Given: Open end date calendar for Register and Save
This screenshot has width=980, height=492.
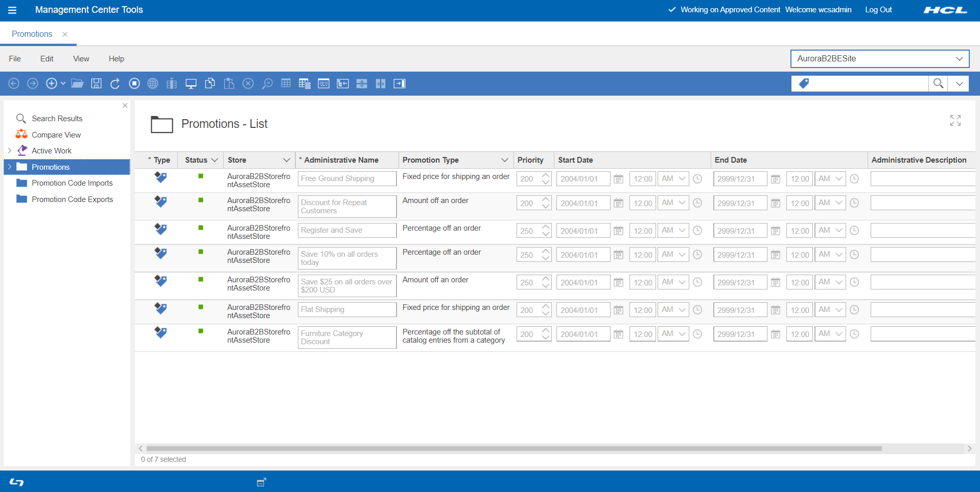Looking at the screenshot, I should (x=776, y=231).
